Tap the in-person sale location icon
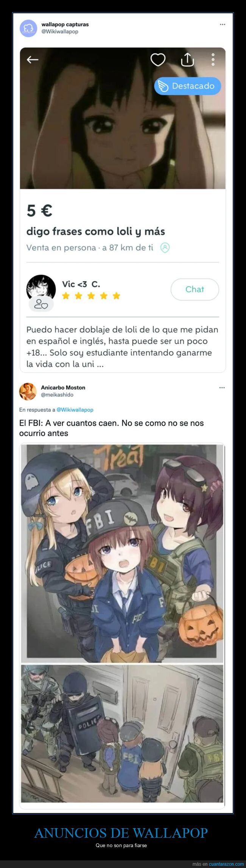Screen dimensions: 246x868 pyautogui.click(x=165, y=248)
